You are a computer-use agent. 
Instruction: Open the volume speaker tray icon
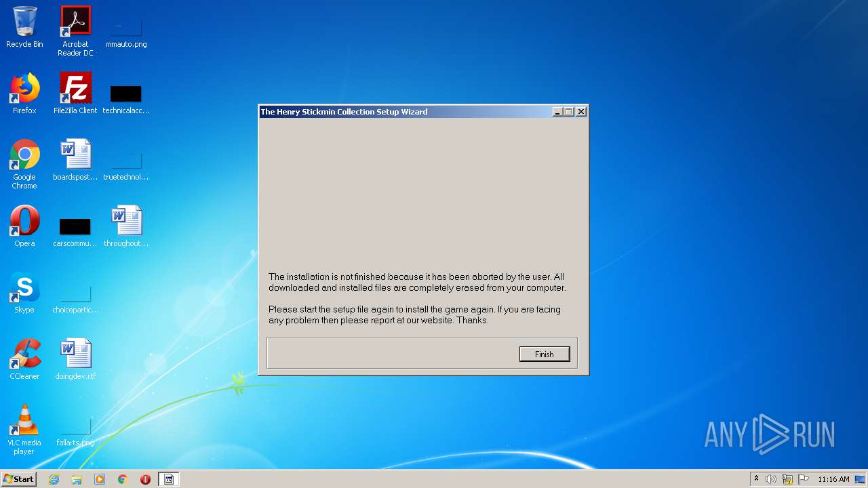[x=771, y=479]
